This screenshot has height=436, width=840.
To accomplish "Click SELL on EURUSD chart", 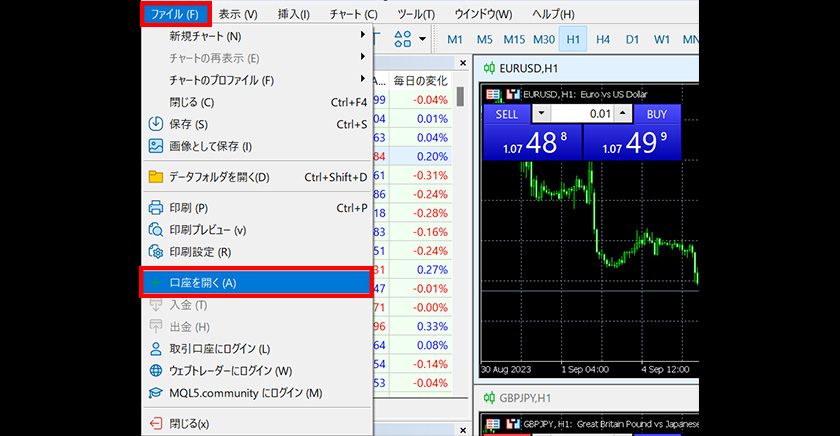I will point(507,114).
